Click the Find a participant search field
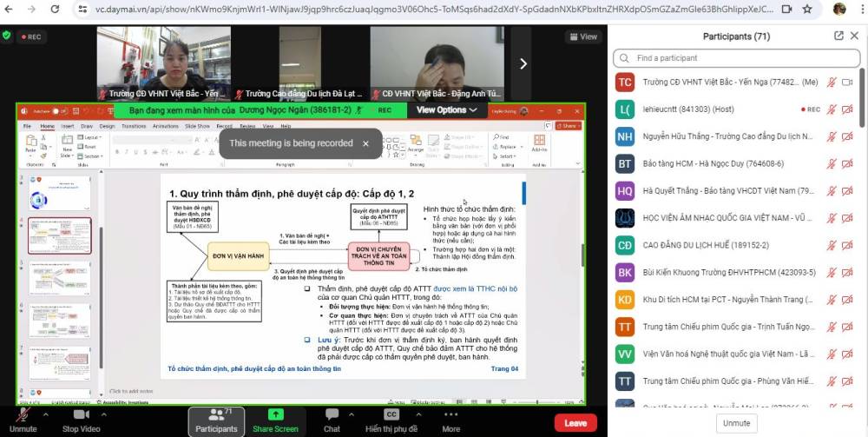This screenshot has width=868, height=437. click(x=736, y=58)
